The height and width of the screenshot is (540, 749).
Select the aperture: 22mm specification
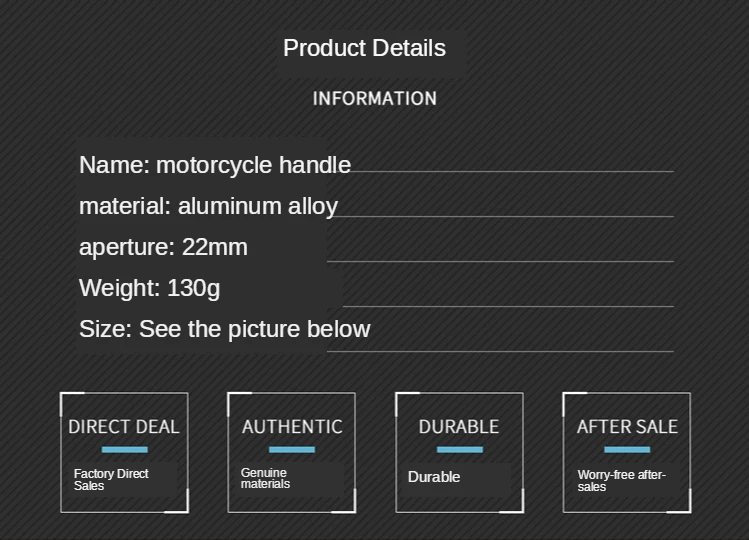(x=163, y=248)
